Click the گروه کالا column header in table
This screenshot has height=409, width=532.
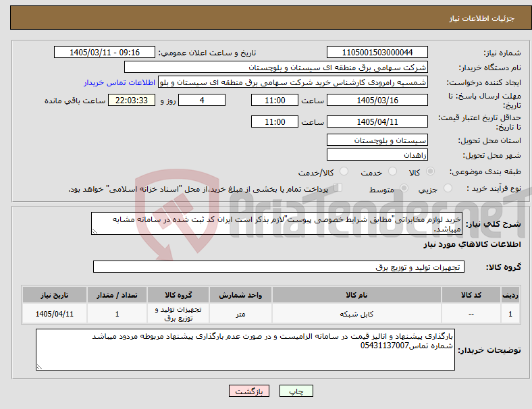click(178, 295)
